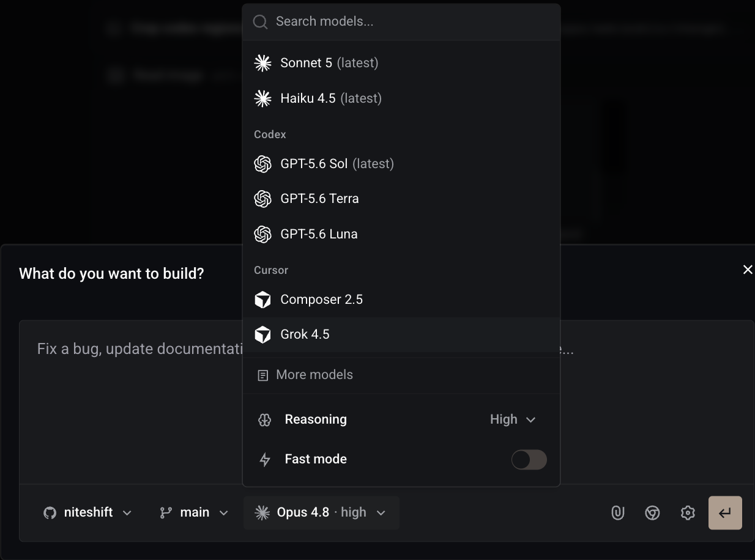Screen dimensions: 755x560
Task: Click the Reasoning brain icon
Action: coord(264,420)
